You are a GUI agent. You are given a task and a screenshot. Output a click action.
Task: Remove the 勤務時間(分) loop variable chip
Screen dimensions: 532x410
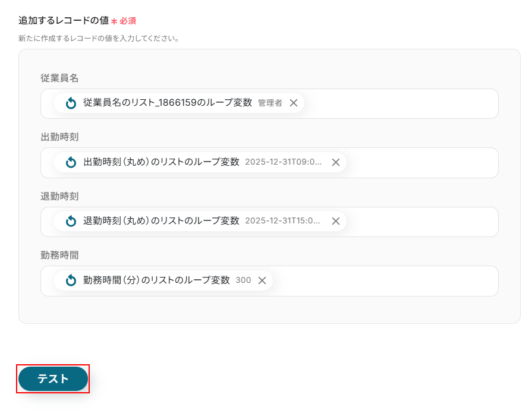click(262, 280)
